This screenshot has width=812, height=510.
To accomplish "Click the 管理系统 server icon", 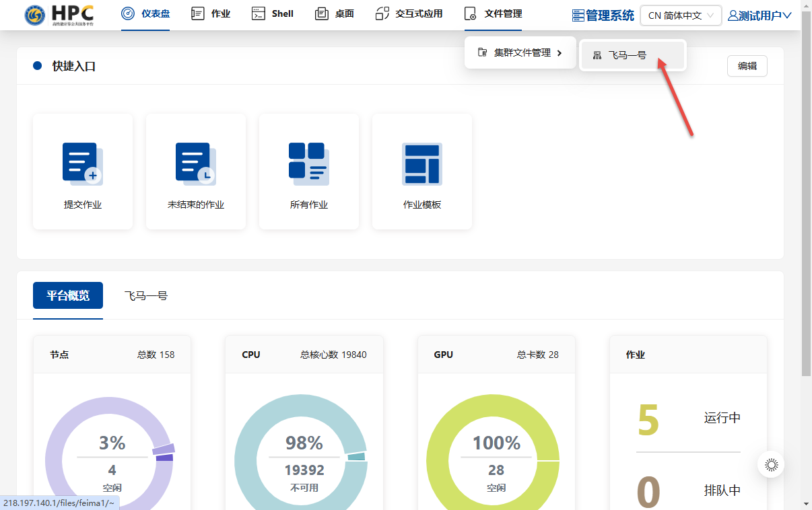I will coord(578,15).
